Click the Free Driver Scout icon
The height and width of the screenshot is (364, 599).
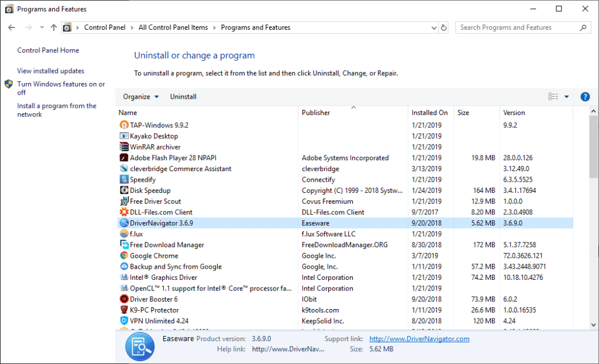(x=124, y=201)
